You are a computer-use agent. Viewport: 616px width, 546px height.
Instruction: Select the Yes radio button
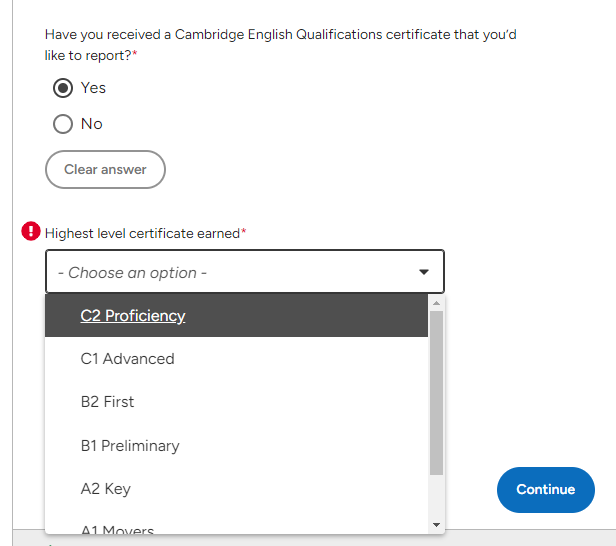click(63, 88)
